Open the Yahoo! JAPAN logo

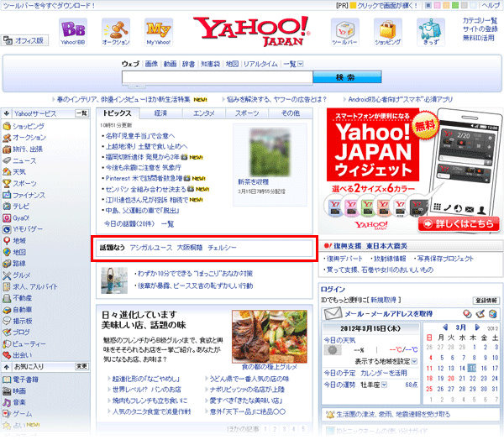point(252,31)
